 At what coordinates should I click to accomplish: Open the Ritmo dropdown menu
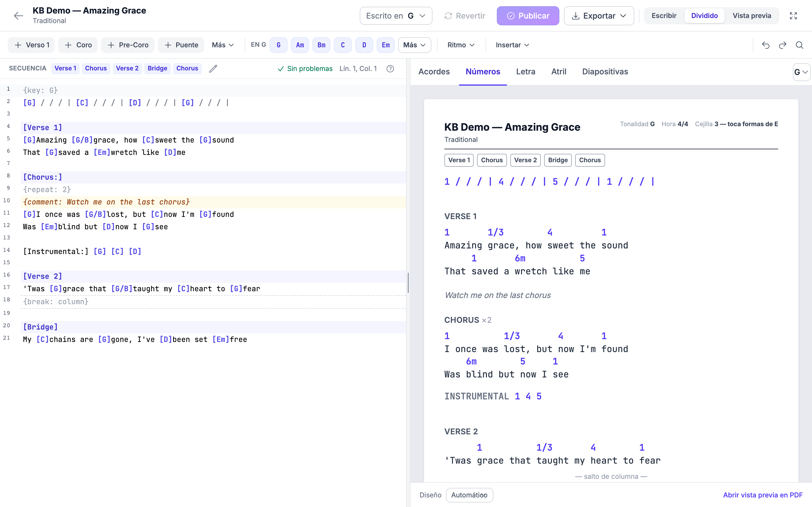coord(461,45)
